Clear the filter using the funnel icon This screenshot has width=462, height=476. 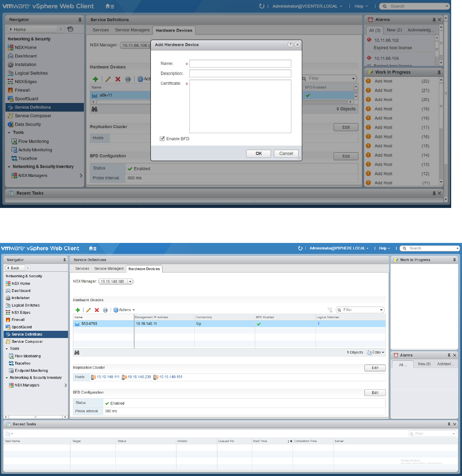[330, 310]
